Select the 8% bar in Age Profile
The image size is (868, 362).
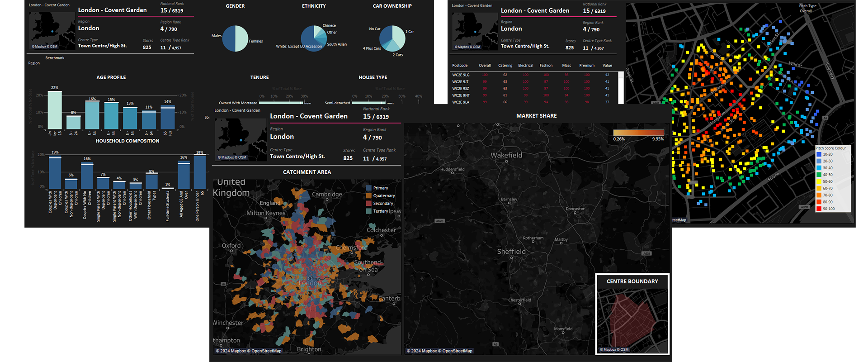74,122
